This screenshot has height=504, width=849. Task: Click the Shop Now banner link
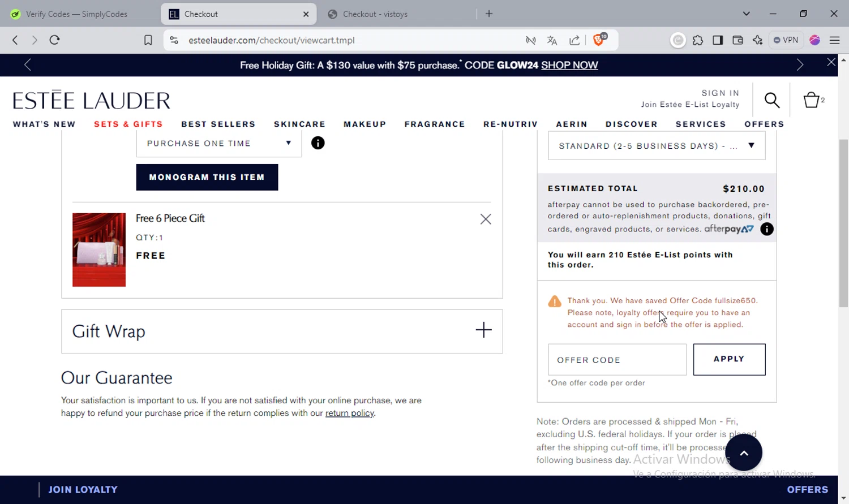click(x=569, y=65)
